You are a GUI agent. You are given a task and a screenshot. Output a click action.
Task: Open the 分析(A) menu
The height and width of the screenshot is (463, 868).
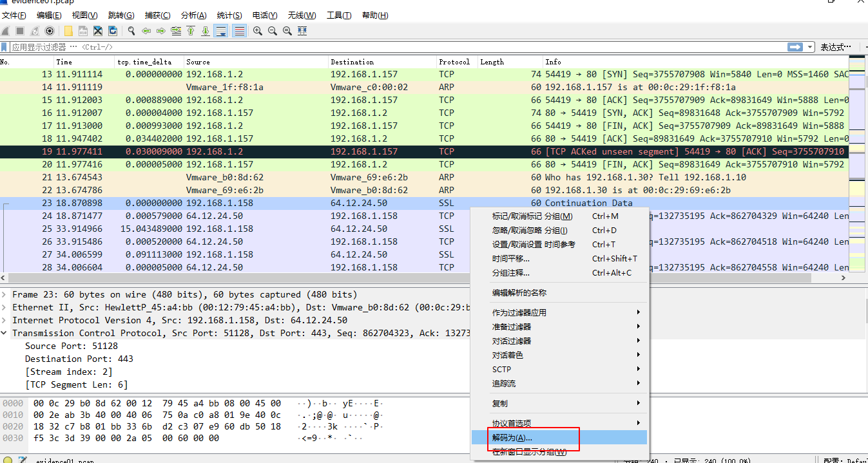click(194, 15)
